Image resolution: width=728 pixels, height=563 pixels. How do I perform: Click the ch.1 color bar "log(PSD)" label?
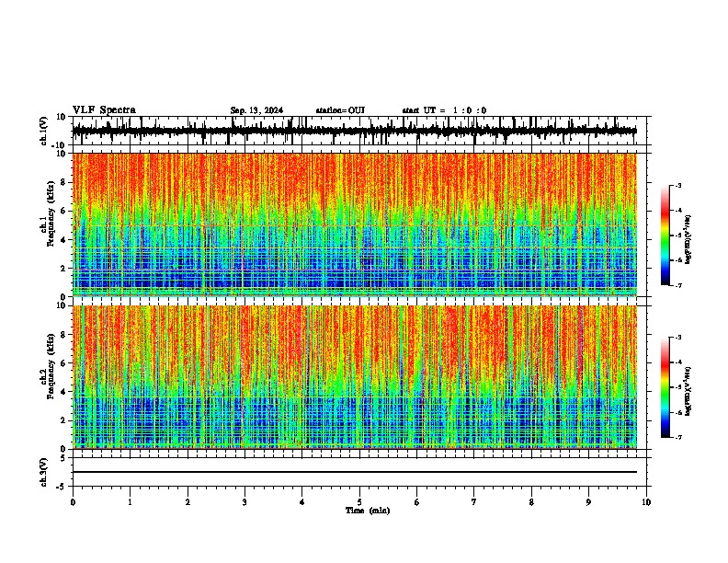coord(688,239)
